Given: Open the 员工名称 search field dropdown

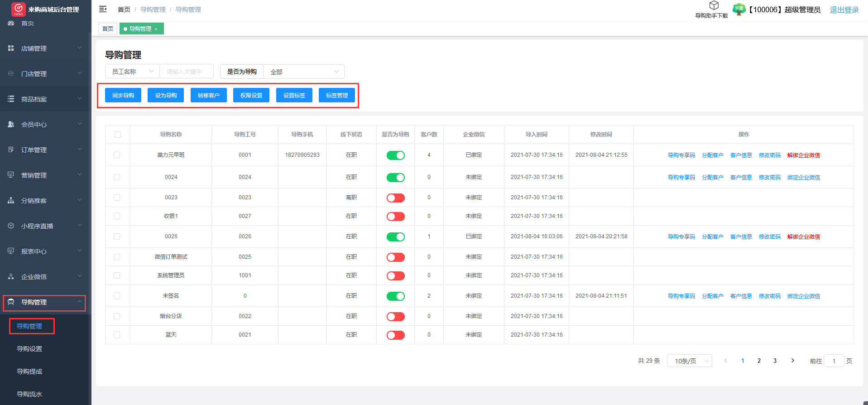Looking at the screenshot, I should point(132,72).
